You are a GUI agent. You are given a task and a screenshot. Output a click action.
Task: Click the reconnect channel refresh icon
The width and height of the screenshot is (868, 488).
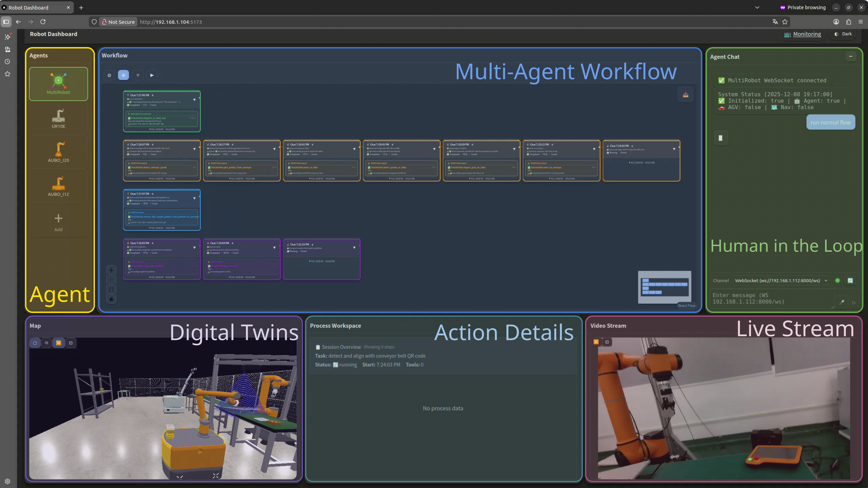coord(850,280)
